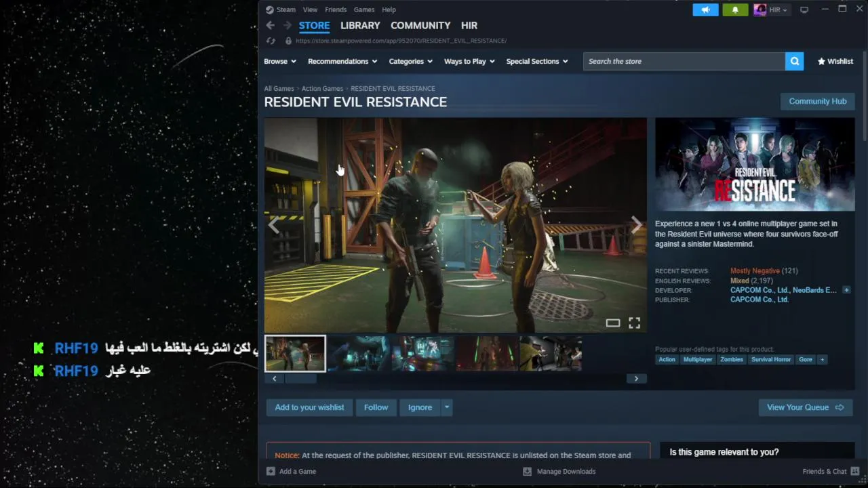Select the first highlighted screenshot thumbnail
Screen dimensions: 868x488
coord(295,354)
